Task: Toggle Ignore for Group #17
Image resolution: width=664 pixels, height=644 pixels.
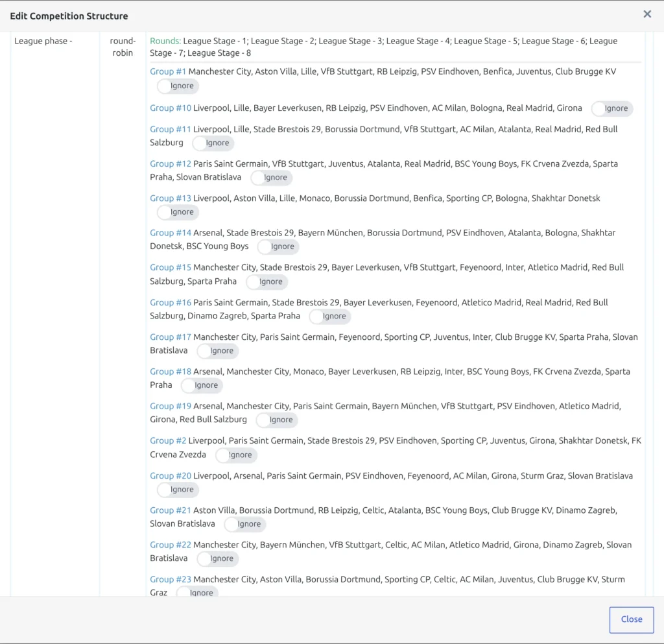Action: (x=218, y=351)
